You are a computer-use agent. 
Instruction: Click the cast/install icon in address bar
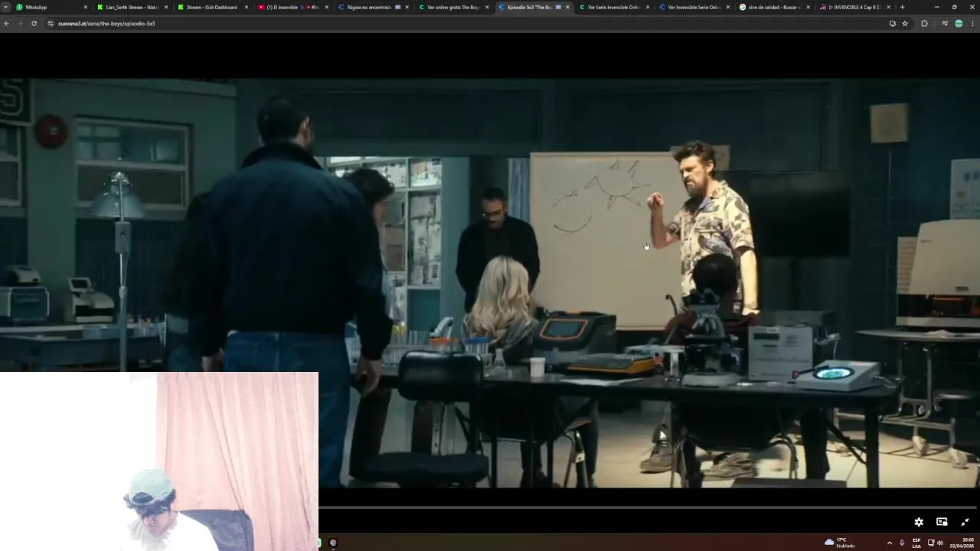[x=892, y=24]
